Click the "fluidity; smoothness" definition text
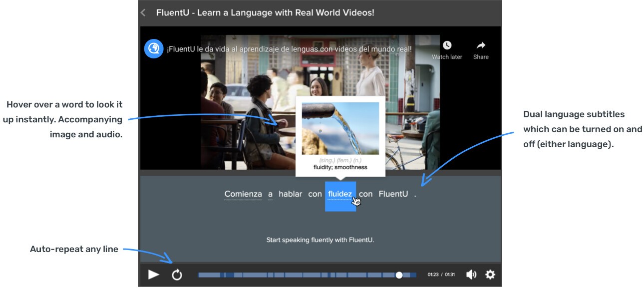This screenshot has height=288, width=644. [x=340, y=167]
